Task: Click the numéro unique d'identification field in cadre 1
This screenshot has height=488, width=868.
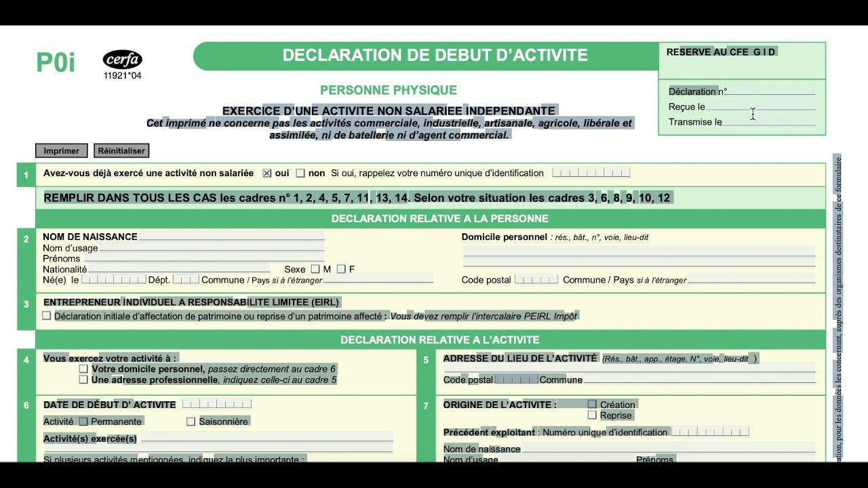Action: pyautogui.click(x=591, y=173)
